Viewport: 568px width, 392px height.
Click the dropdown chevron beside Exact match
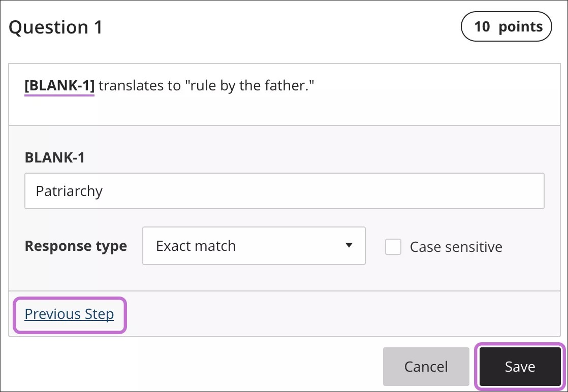(x=349, y=246)
